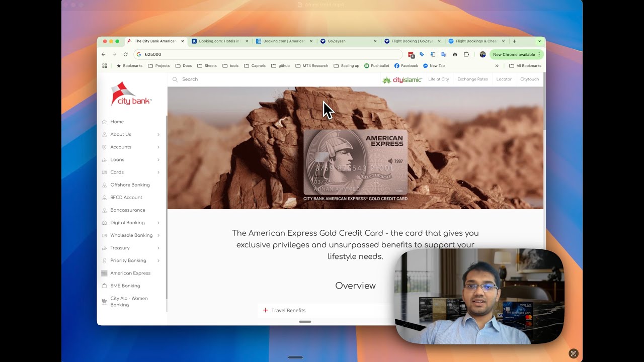
Task: Click the address bar showing 625000
Action: point(268,54)
